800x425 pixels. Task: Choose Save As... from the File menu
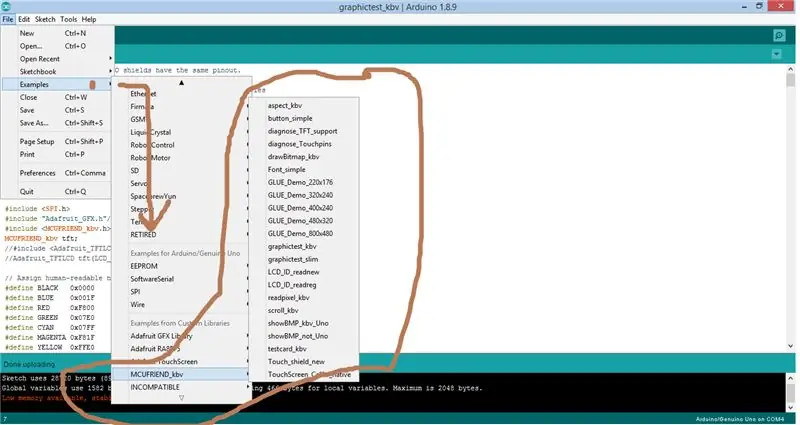[x=58, y=123]
